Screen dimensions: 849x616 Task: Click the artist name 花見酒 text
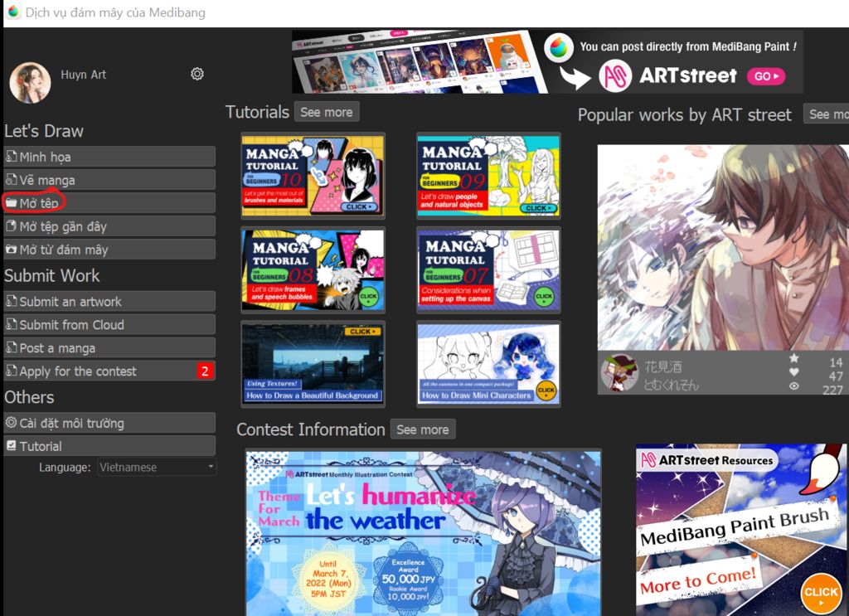[x=662, y=367]
